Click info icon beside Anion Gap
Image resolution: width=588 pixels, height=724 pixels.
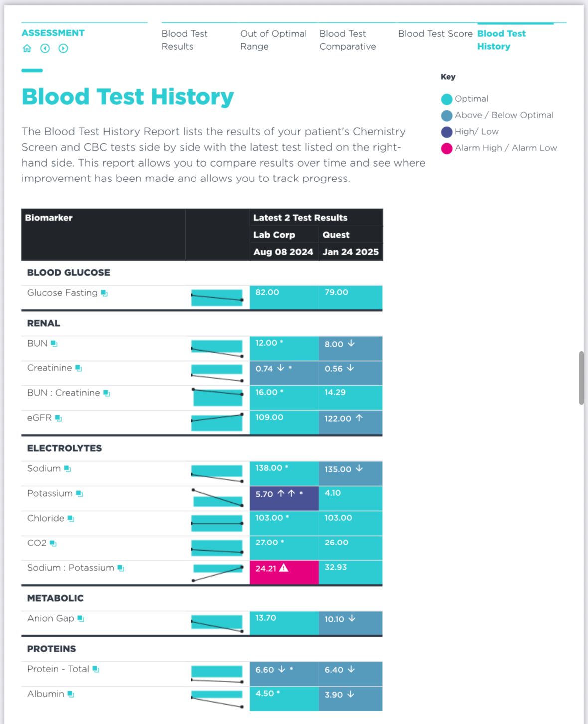coord(81,619)
